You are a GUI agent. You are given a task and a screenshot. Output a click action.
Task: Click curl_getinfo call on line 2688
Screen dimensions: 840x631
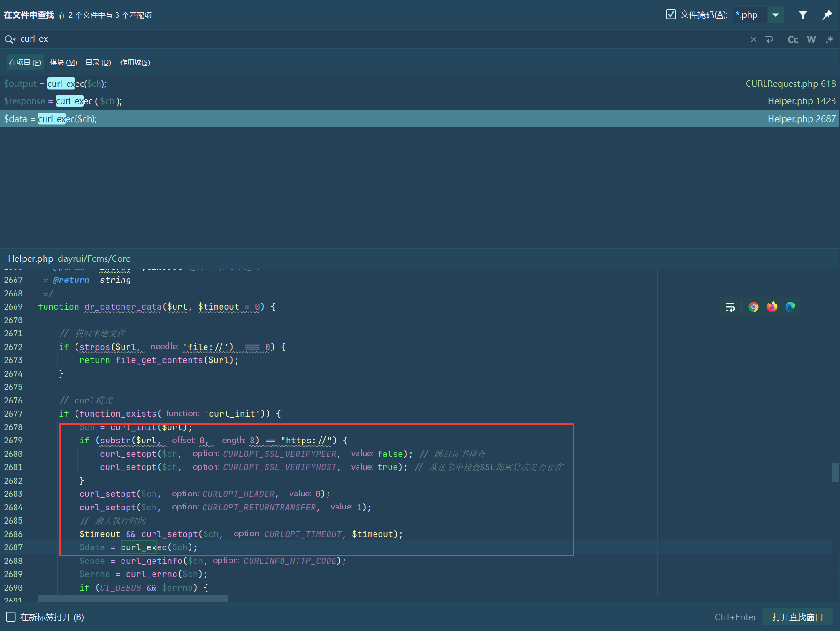(x=152, y=561)
